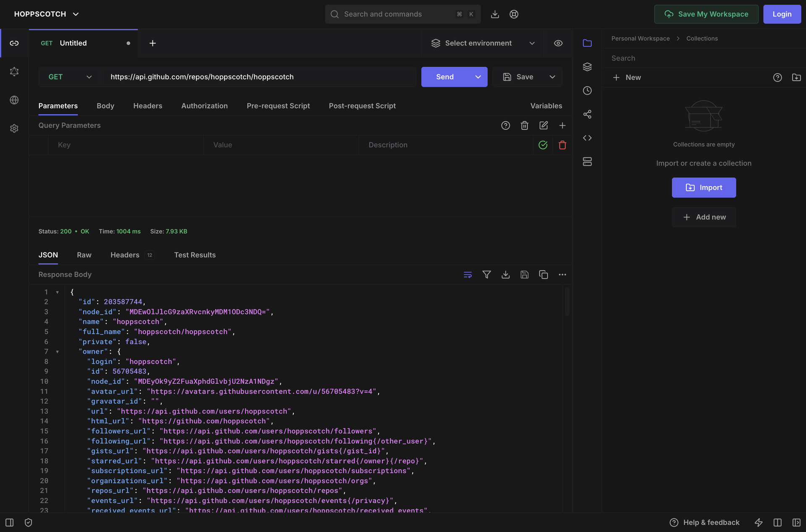Open response Headers tab with 12 badge
Image resolution: width=806 pixels, height=532 pixels.
[x=132, y=255]
